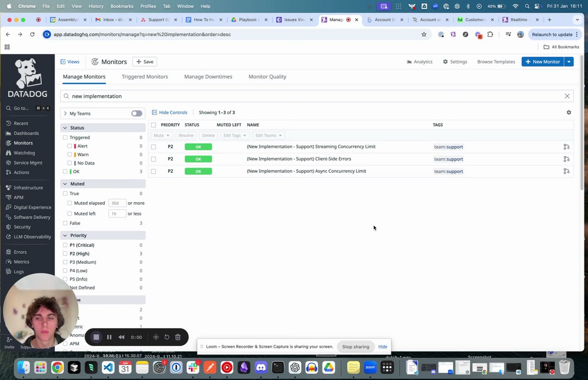This screenshot has width=588, height=380.
Task: Select all monitors with header checkbox
Action: click(153, 125)
